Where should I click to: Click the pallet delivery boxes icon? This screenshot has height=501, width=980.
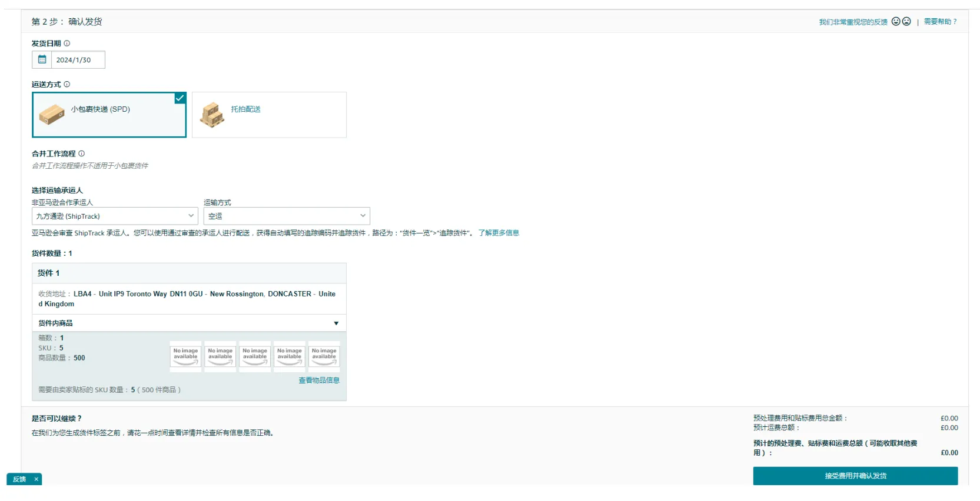pos(212,115)
